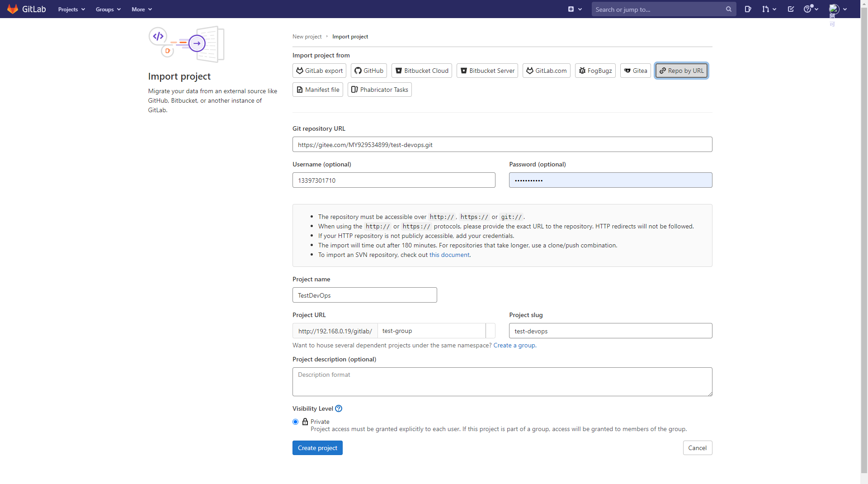The width and height of the screenshot is (868, 484).
Task: Edit the Git repository URL field
Action: 502,144
